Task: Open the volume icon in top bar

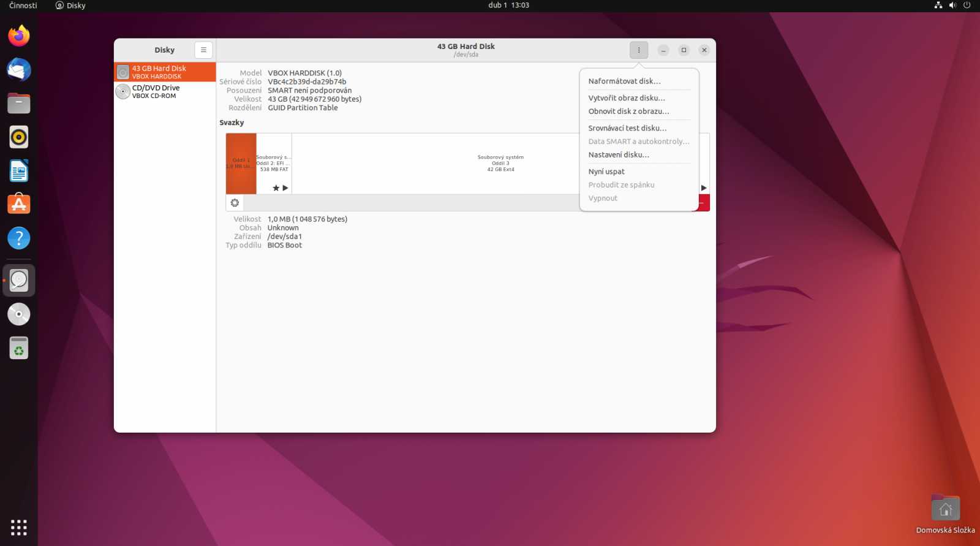Action: (952, 5)
